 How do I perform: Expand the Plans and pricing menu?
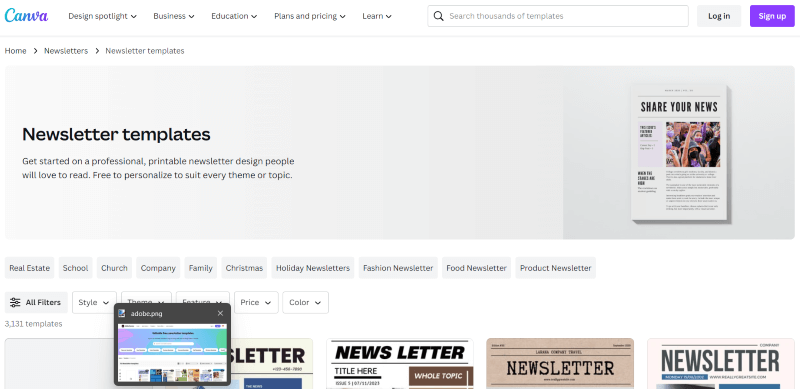click(310, 16)
